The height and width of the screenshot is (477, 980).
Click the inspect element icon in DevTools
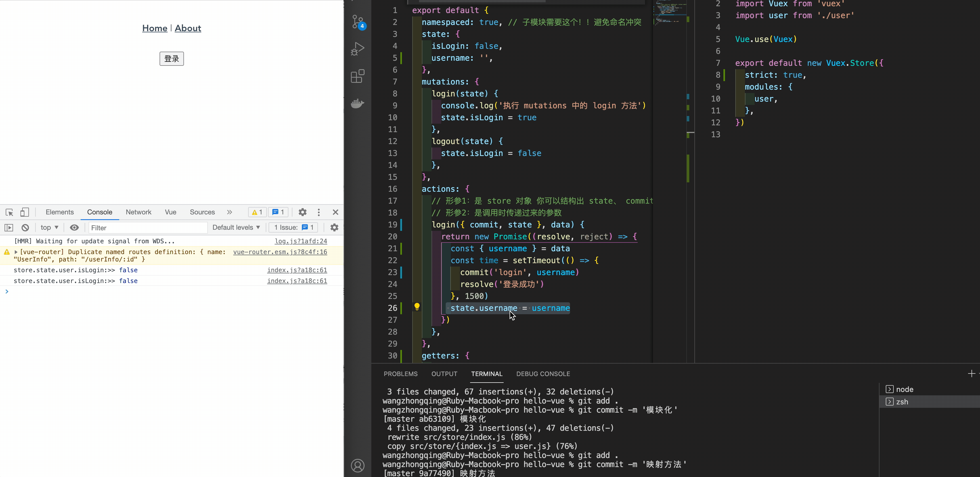[x=9, y=212]
